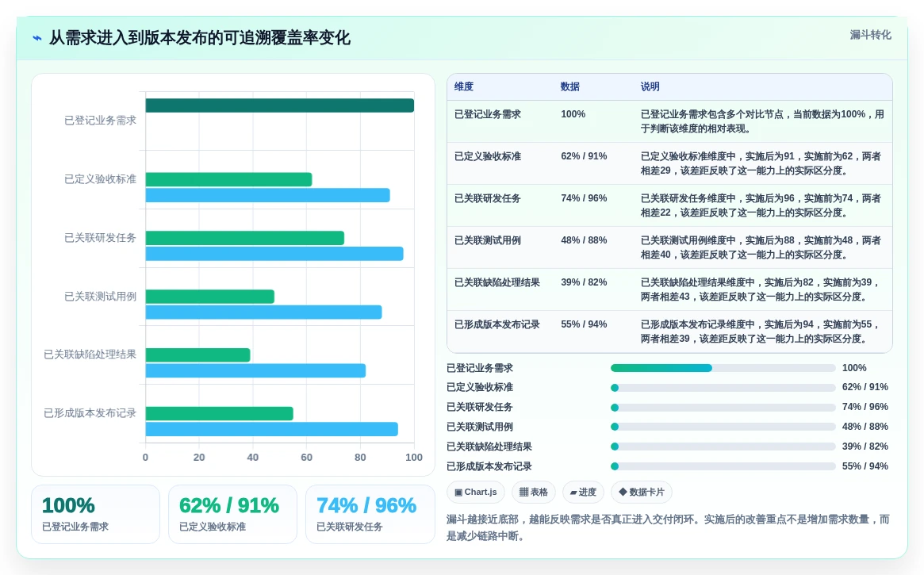
Task: Select the 已关联缺陷处理结果 table row name
Action: [497, 282]
